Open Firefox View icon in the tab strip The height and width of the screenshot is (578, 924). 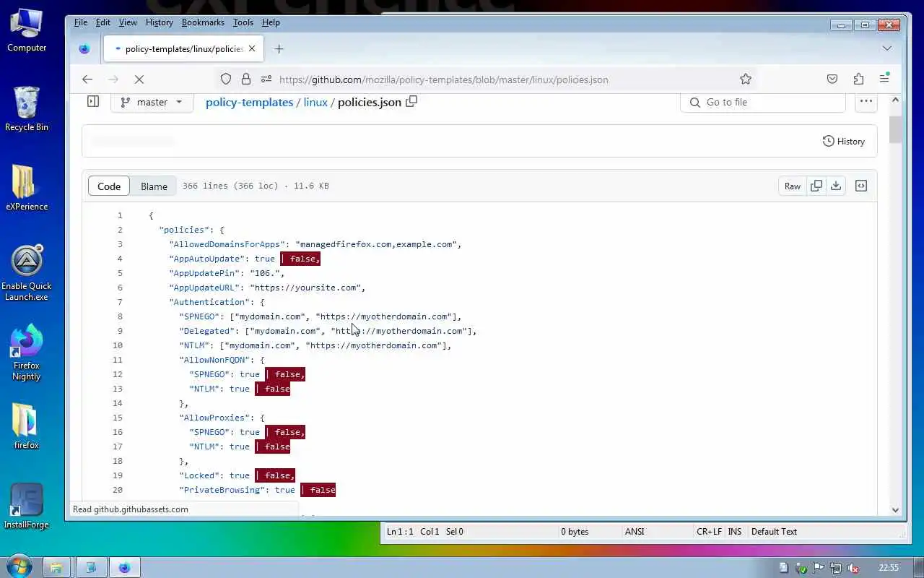click(x=84, y=49)
